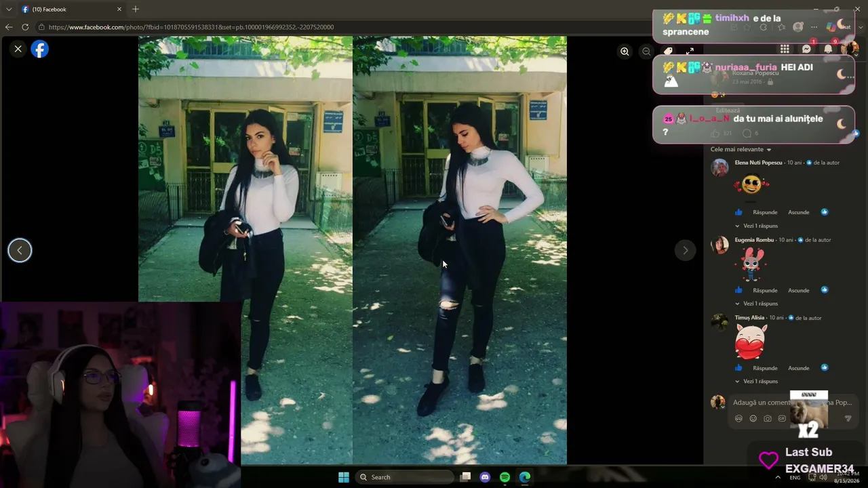This screenshot has width=868, height=488.
Task: Close the photo viewer with the X
Action: (x=18, y=49)
